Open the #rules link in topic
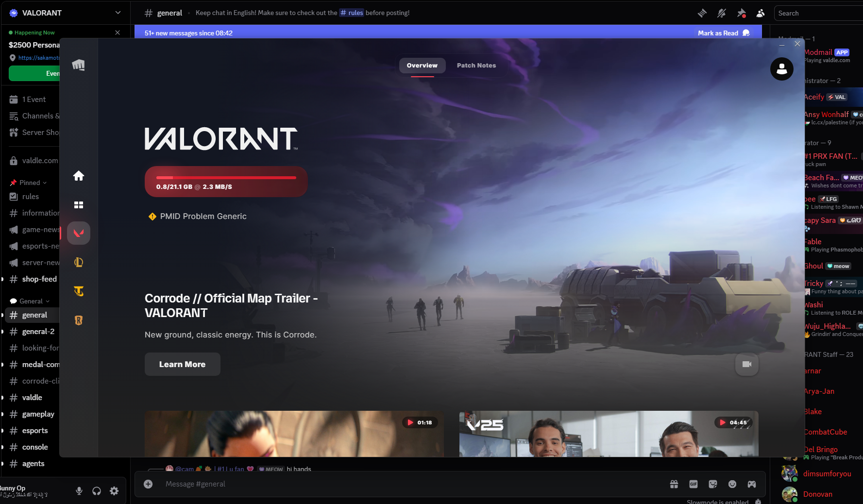The height and width of the screenshot is (504, 863). (352, 13)
